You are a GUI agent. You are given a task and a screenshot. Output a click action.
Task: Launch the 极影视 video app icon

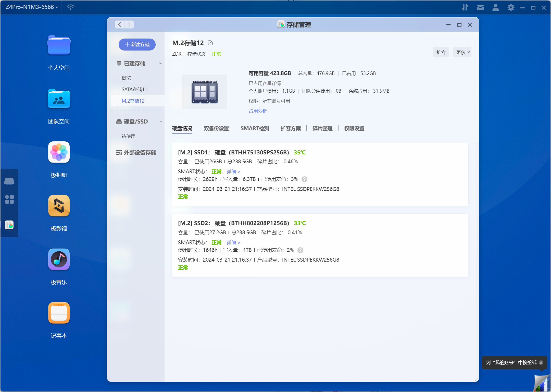59,206
